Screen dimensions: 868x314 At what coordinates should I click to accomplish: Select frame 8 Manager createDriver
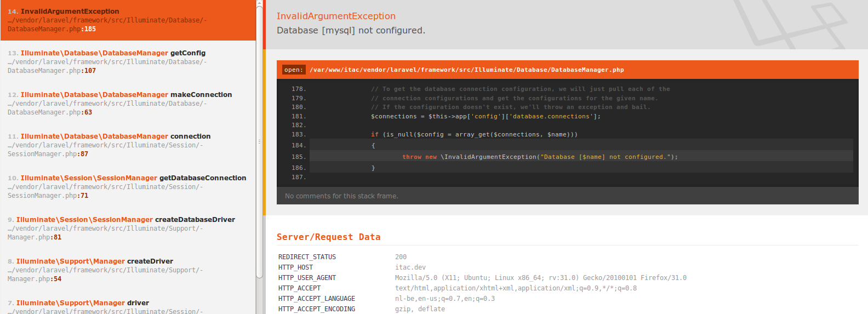pos(128,270)
